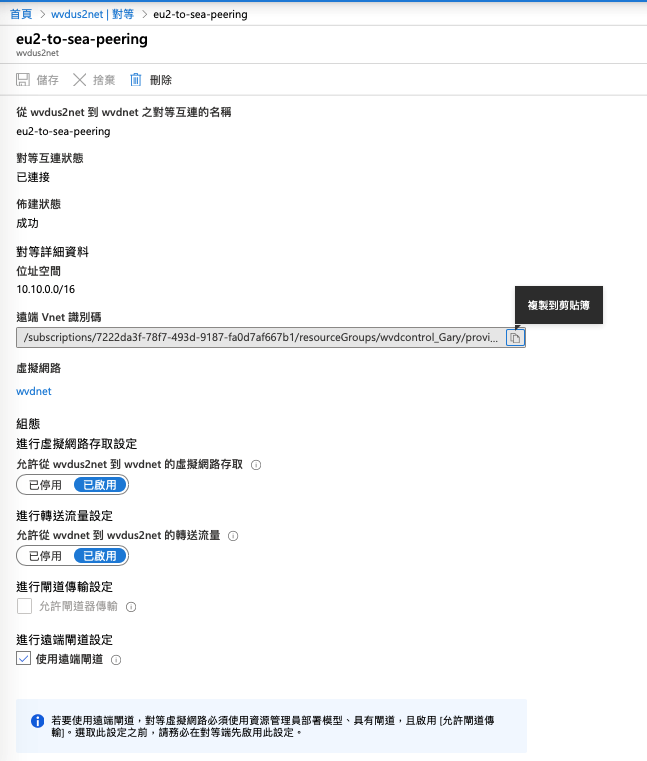
Task: Set virtual network access to 已停用
Action: click(x=45, y=485)
